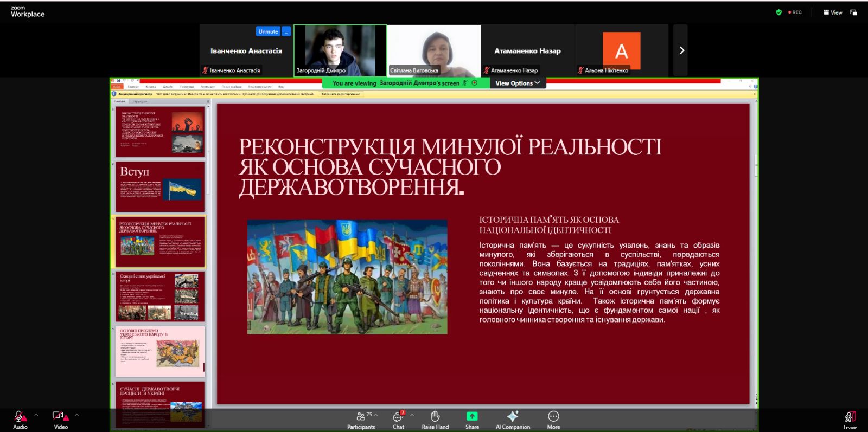Open the Главная ribbon tab
The width and height of the screenshot is (868, 432).
pyautogui.click(x=133, y=86)
